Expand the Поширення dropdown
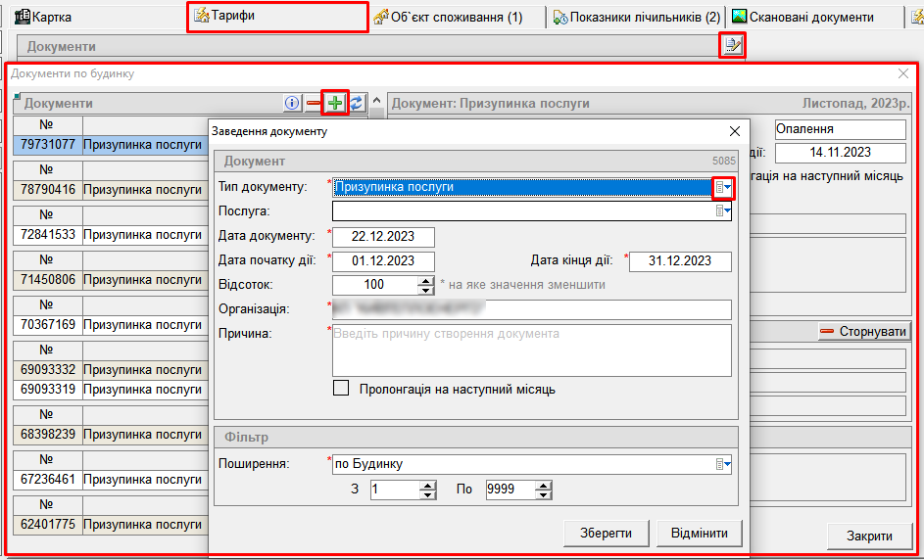This screenshot has width=924, height=560. pyautogui.click(x=723, y=464)
